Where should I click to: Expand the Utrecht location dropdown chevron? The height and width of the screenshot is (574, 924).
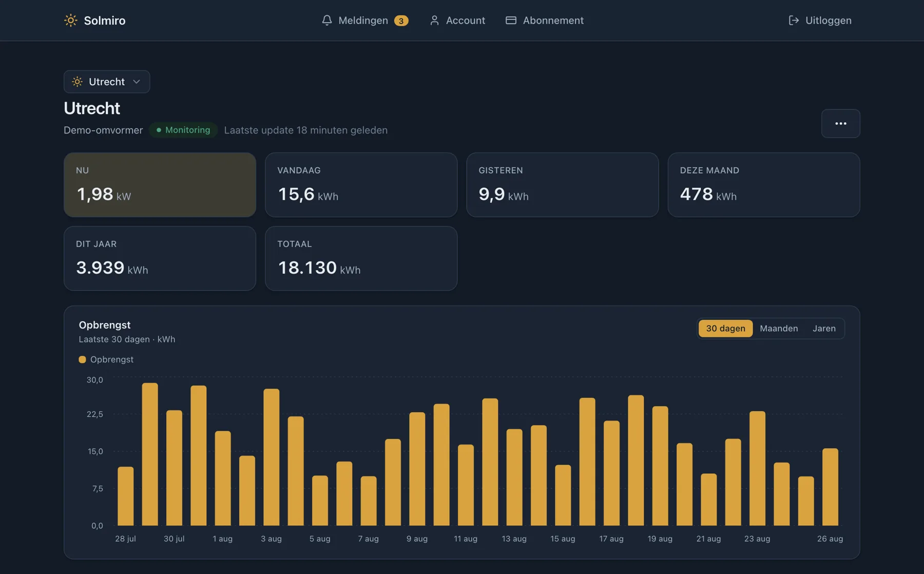coord(137,82)
